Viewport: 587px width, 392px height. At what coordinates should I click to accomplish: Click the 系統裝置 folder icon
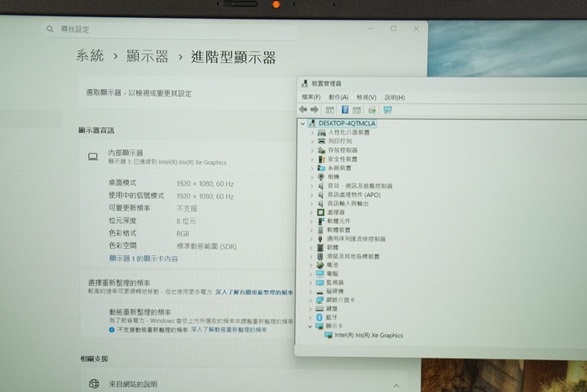pyautogui.click(x=321, y=168)
